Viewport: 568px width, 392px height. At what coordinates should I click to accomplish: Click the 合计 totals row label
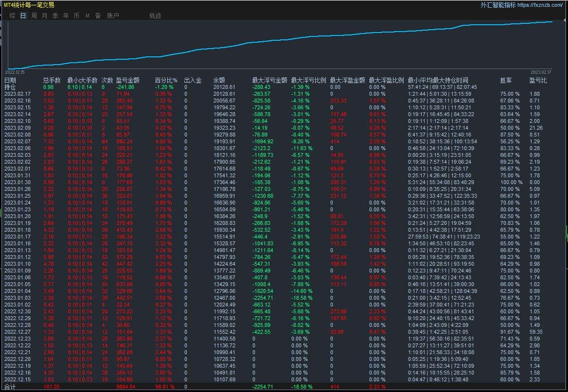10,387
